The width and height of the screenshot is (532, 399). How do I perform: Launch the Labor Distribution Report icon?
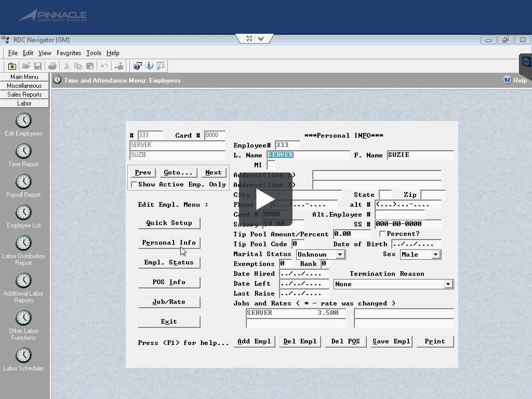[x=23, y=243]
